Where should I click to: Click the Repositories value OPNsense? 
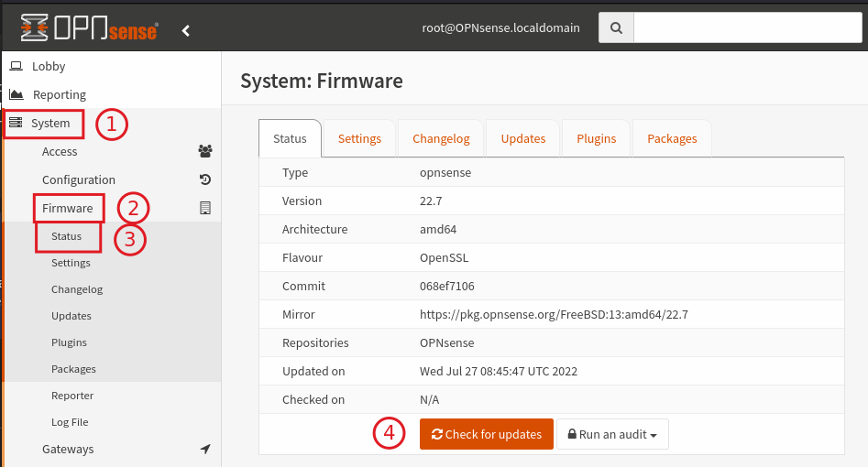tap(446, 343)
